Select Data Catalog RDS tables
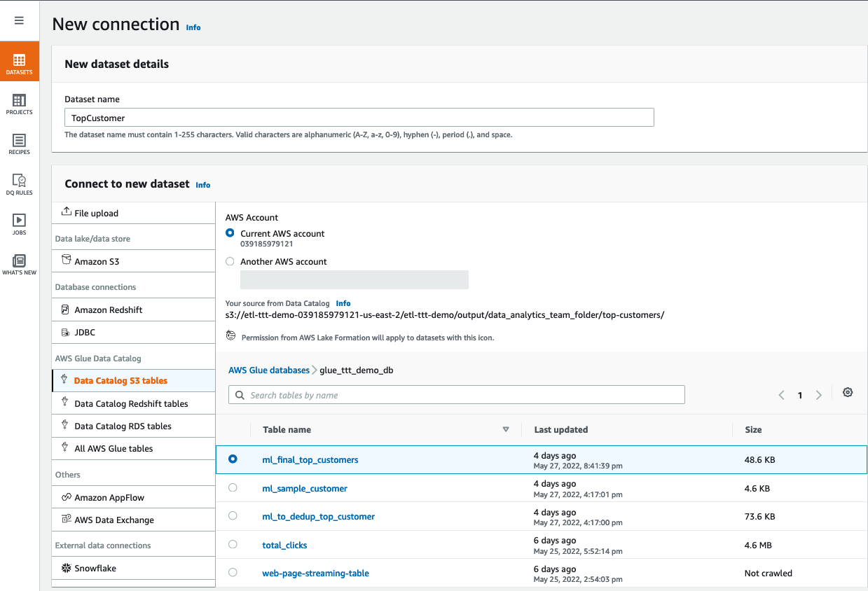This screenshot has width=868, height=591. (x=133, y=426)
